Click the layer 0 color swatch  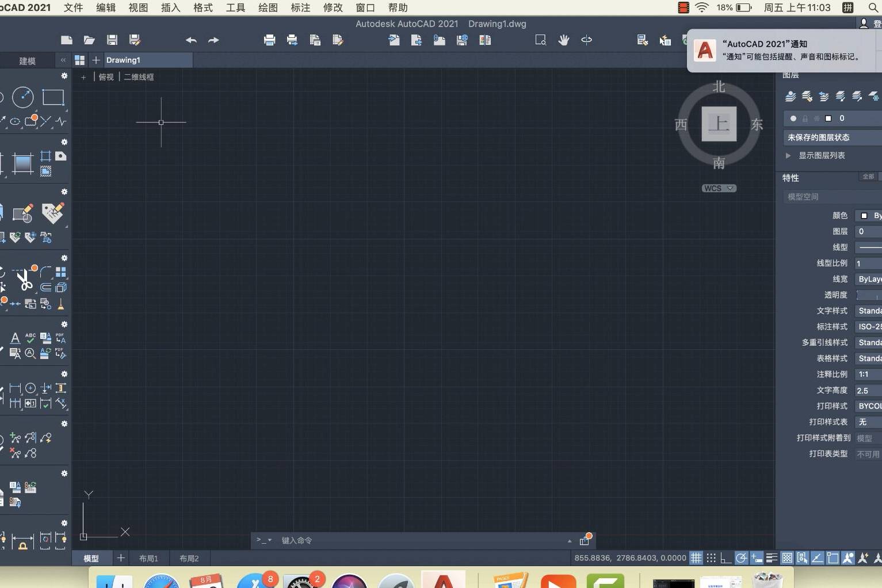(x=829, y=118)
